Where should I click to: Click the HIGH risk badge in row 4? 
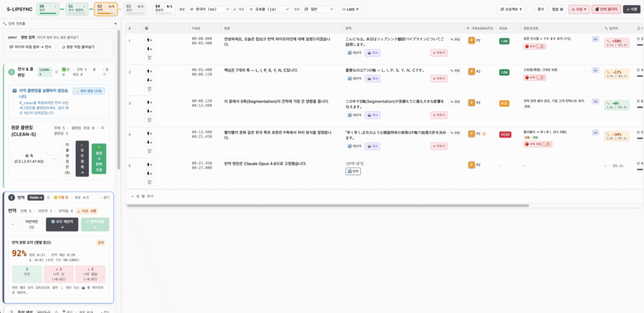pos(505,134)
